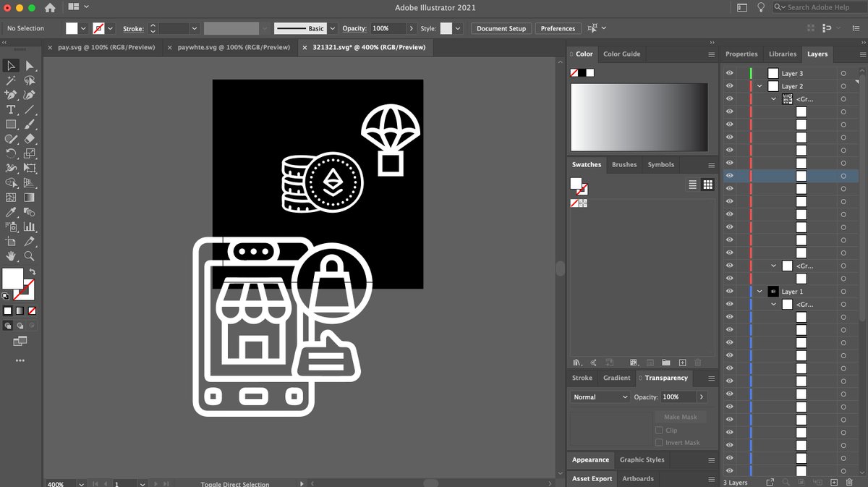Click Edit Toolbar three dots
This screenshot has width=868, height=487.
(20, 360)
